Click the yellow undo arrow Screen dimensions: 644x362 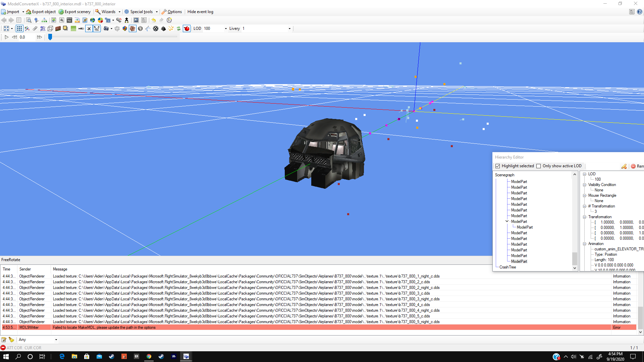(154, 20)
